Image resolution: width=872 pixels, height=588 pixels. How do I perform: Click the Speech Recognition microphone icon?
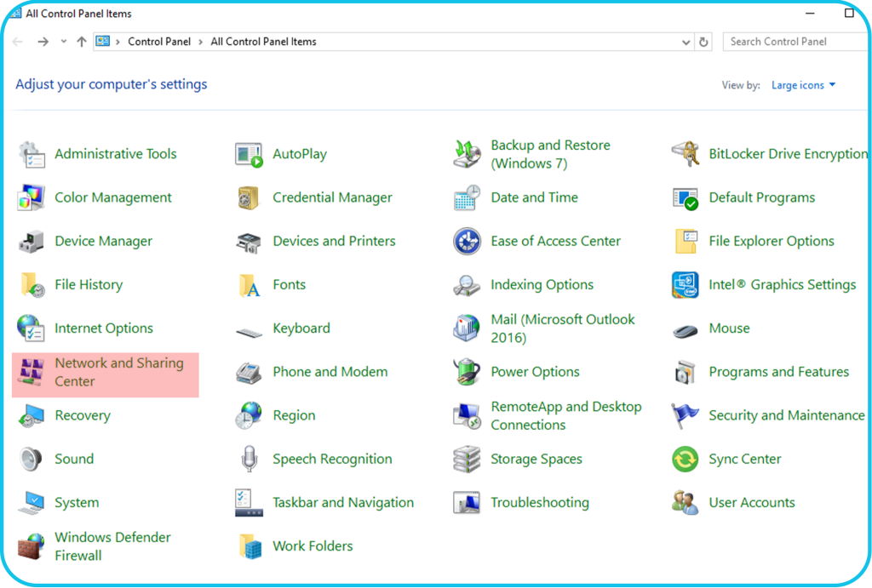250,459
